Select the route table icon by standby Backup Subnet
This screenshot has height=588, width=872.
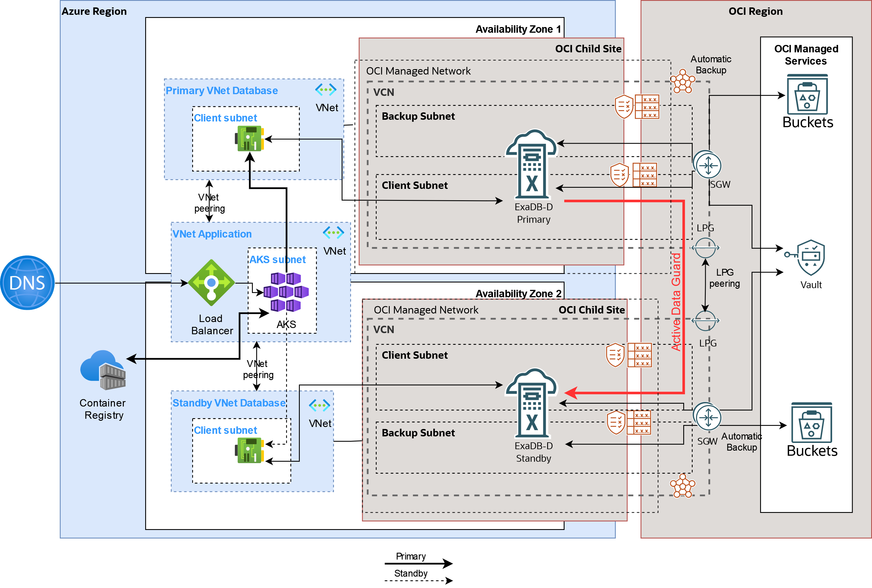[x=639, y=422]
